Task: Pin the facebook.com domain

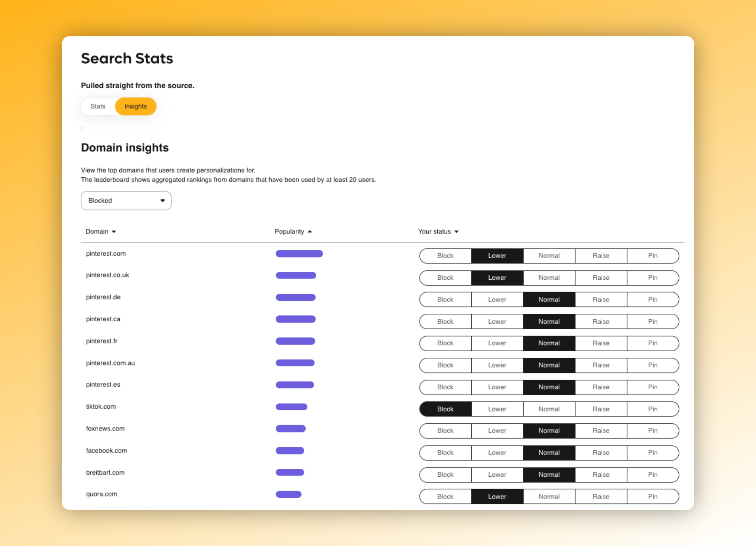Action: [653, 453]
